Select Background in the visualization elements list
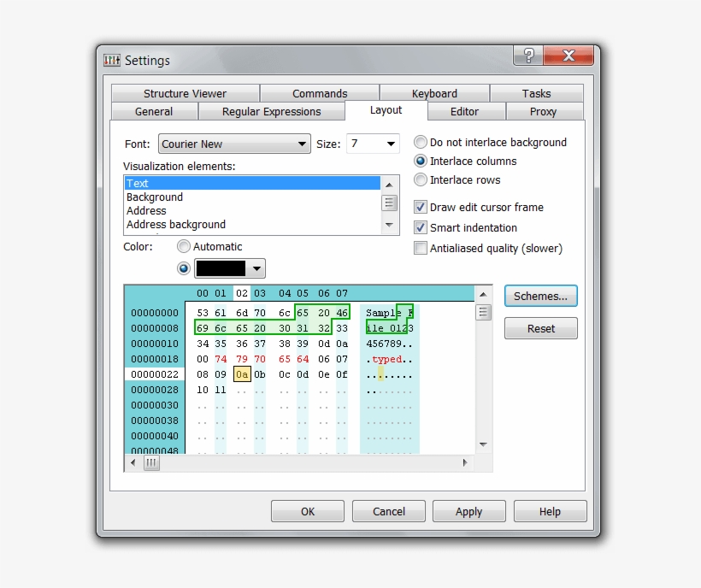Viewport: 701px width, 588px height. (x=154, y=197)
